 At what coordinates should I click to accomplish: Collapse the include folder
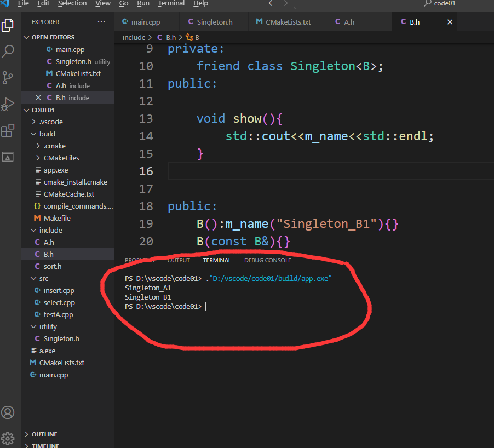tap(67, 231)
